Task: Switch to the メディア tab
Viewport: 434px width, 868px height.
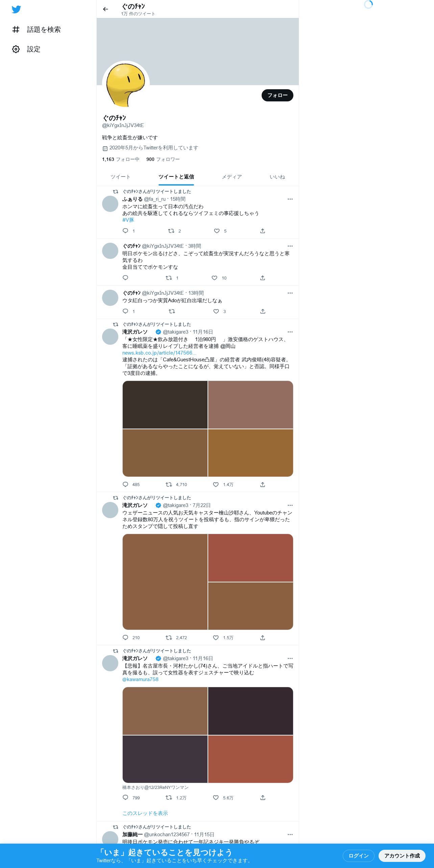Action: coord(232,177)
